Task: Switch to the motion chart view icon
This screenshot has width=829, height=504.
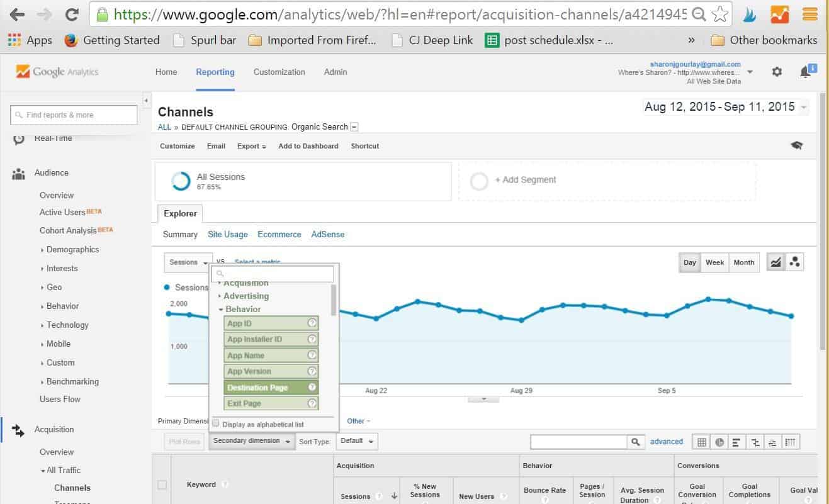Action: point(794,262)
